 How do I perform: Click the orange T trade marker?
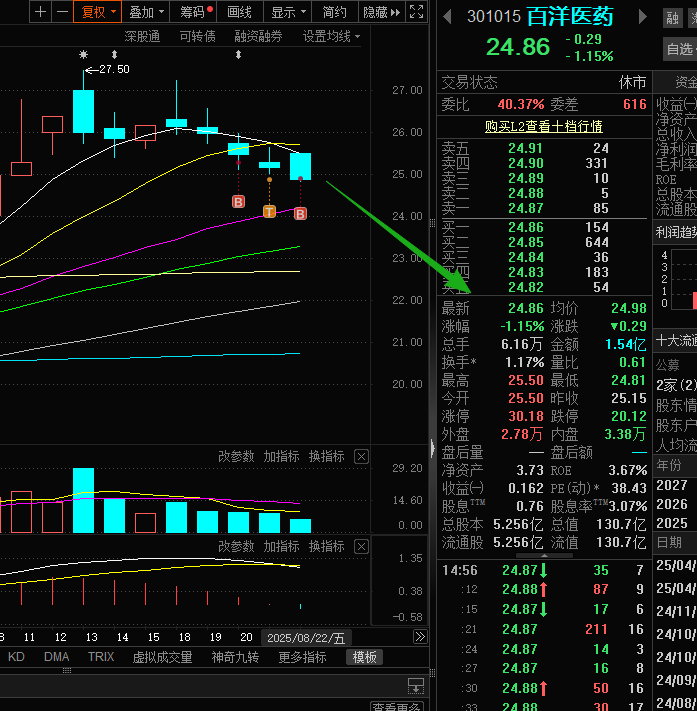tap(269, 211)
